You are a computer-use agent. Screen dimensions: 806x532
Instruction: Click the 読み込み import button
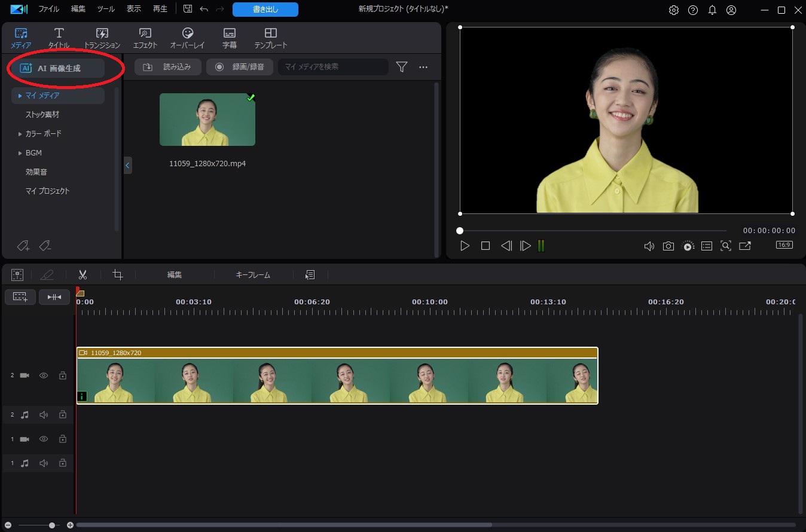(167, 66)
